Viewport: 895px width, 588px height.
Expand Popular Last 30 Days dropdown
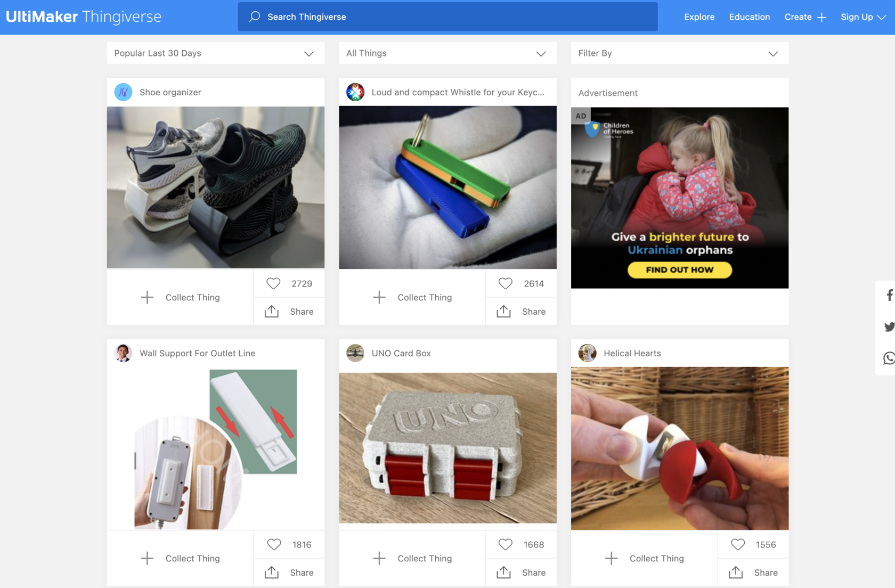coord(216,53)
